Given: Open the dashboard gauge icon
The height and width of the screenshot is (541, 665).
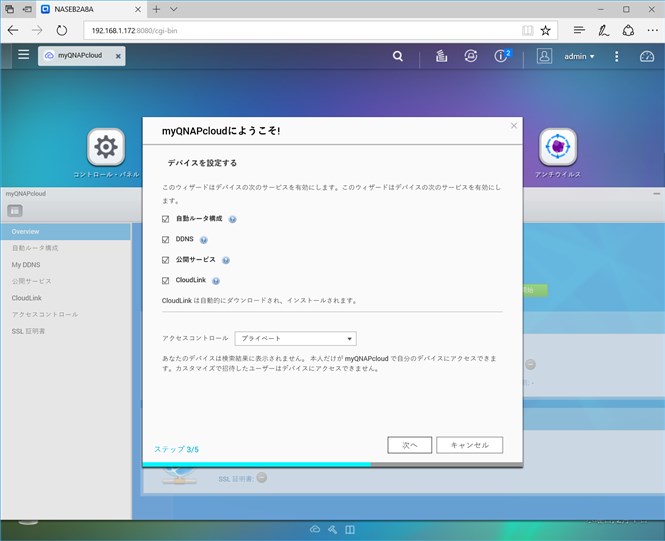Looking at the screenshot, I should pyautogui.click(x=647, y=56).
